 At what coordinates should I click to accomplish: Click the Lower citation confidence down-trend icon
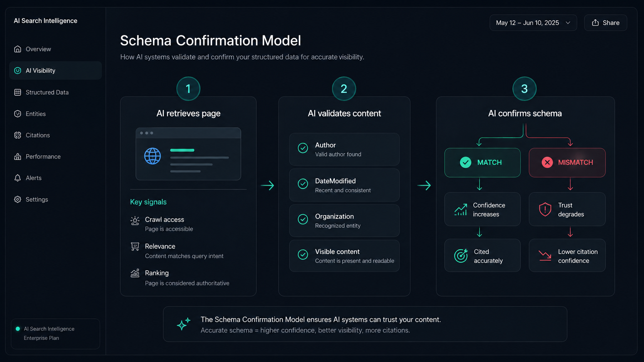coord(545,255)
